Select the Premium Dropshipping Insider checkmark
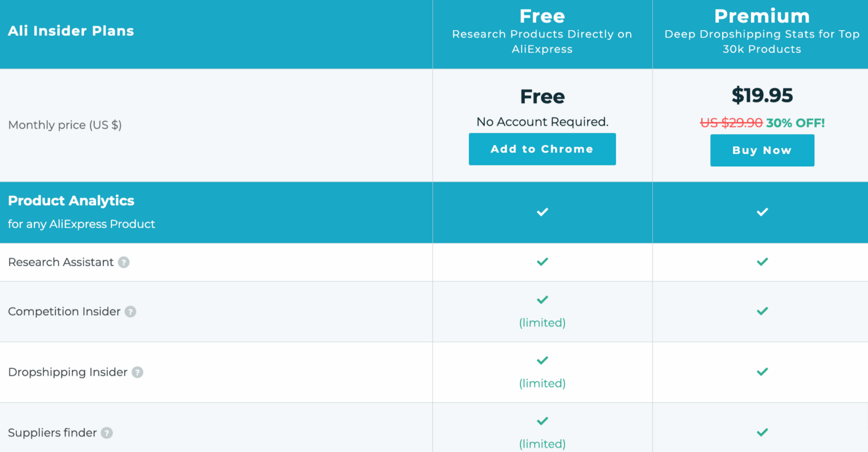This screenshot has height=452, width=868. [x=762, y=372]
